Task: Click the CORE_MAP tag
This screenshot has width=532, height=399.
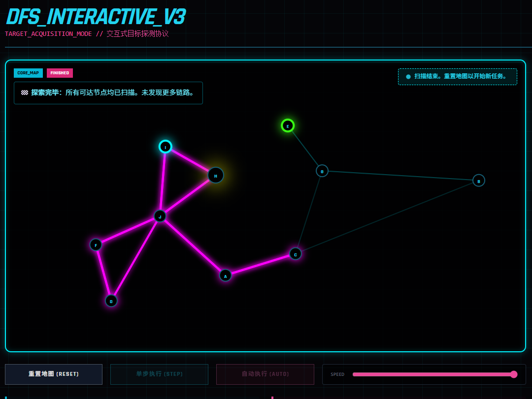Action: [x=28, y=73]
